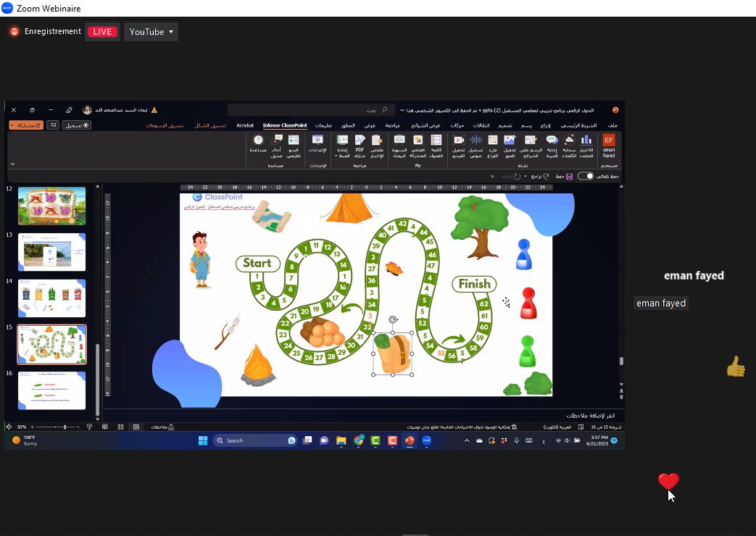Viewport: 756px width, 536px height.
Task: Start ClassPoint Short Answer activity
Action: pyautogui.click(x=552, y=146)
